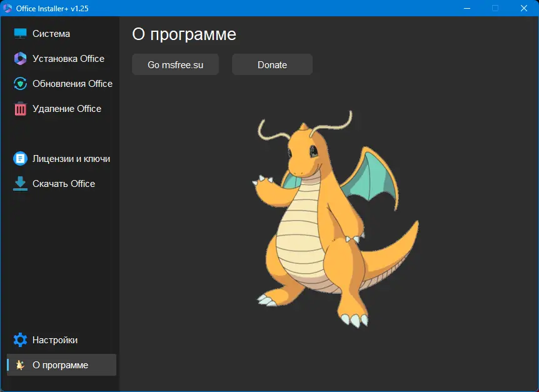Viewport: 539px width, 392px height.
Task: Select Скачать Office in the sidebar
Action: 64,183
